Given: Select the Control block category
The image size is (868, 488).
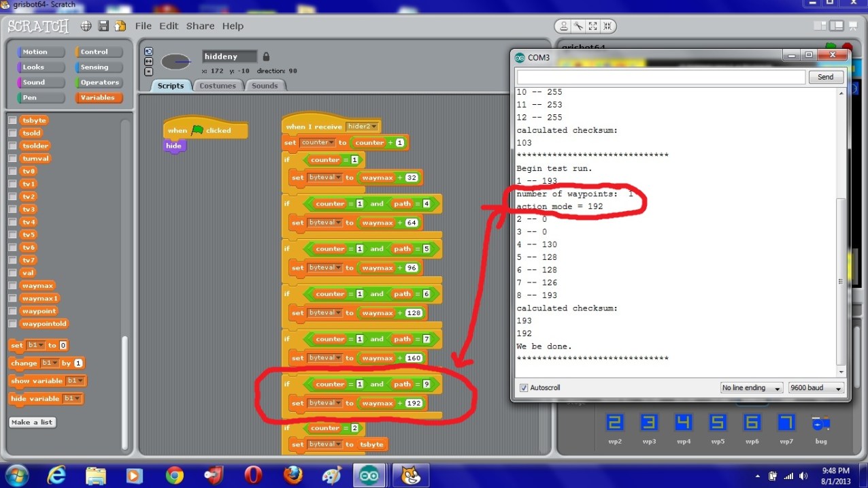Looking at the screenshot, I should pyautogui.click(x=98, y=52).
